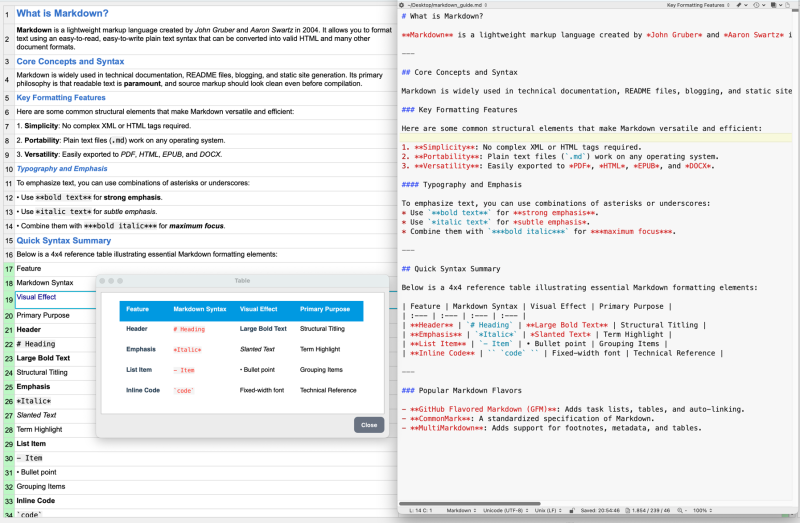Click the 'Large Bold Text' cell in the Table dialog

click(263, 329)
